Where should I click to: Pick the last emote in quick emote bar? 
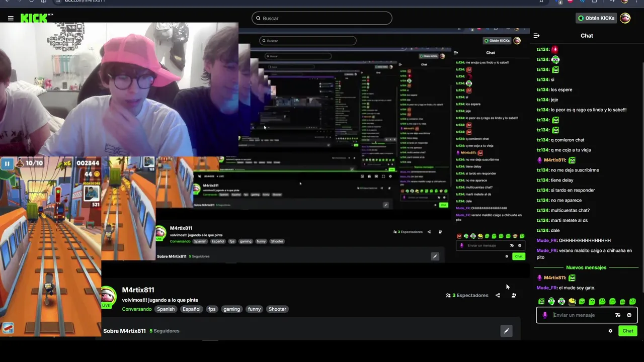632,302
